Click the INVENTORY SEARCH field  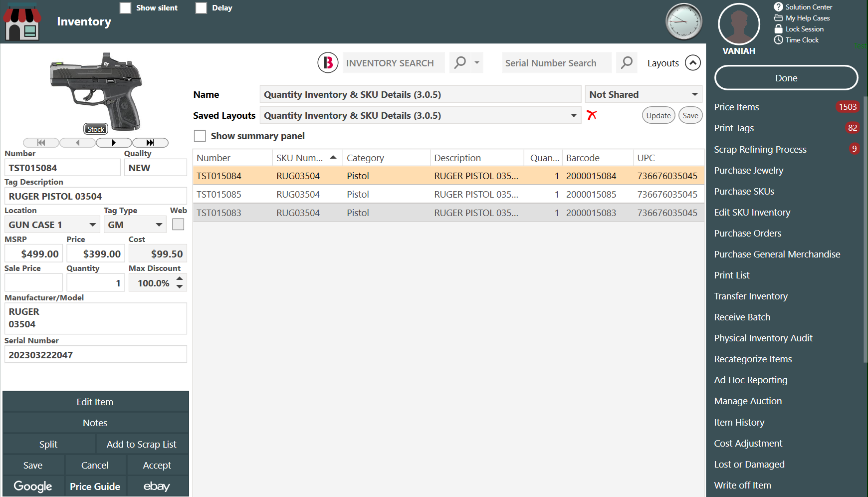[x=393, y=63]
